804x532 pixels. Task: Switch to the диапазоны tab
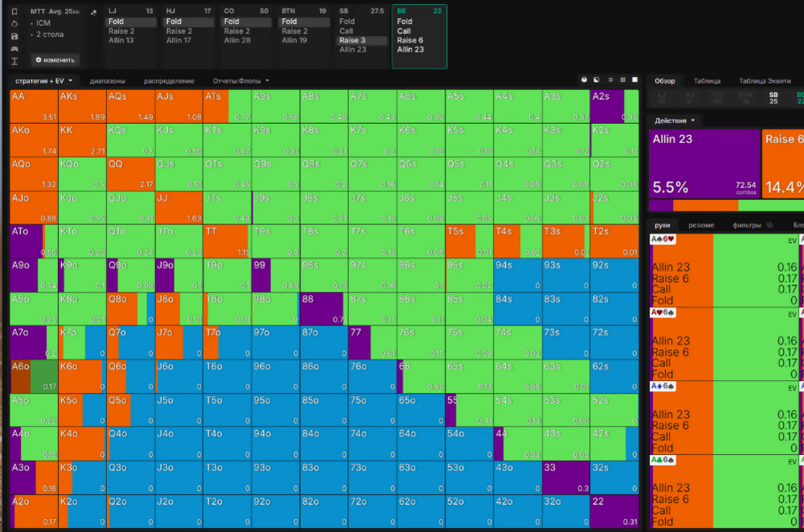107,81
